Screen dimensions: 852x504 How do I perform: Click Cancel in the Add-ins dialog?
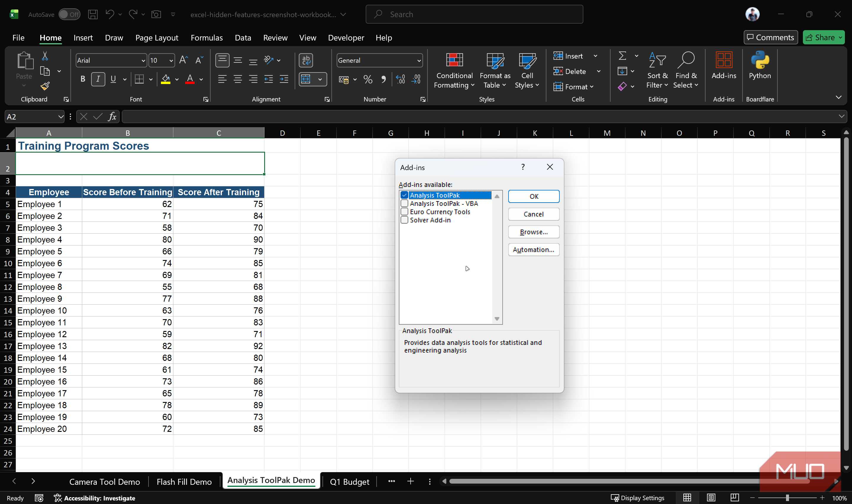(x=533, y=214)
